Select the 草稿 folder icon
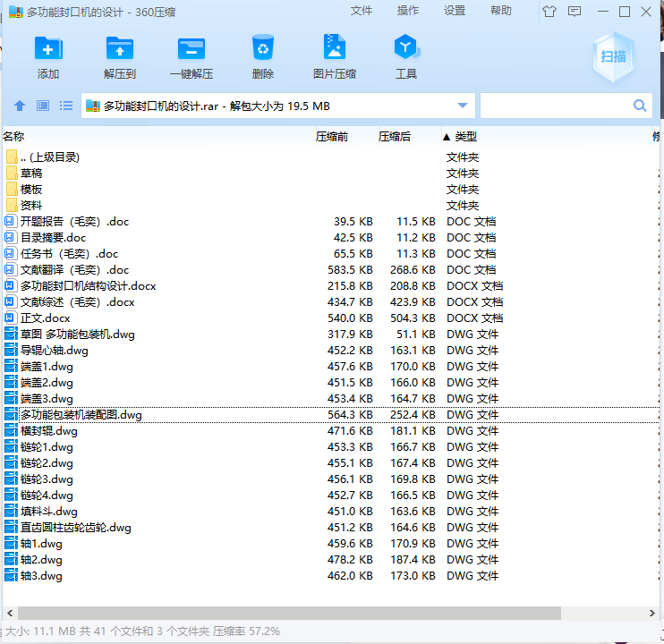The image size is (664, 644). [12, 173]
